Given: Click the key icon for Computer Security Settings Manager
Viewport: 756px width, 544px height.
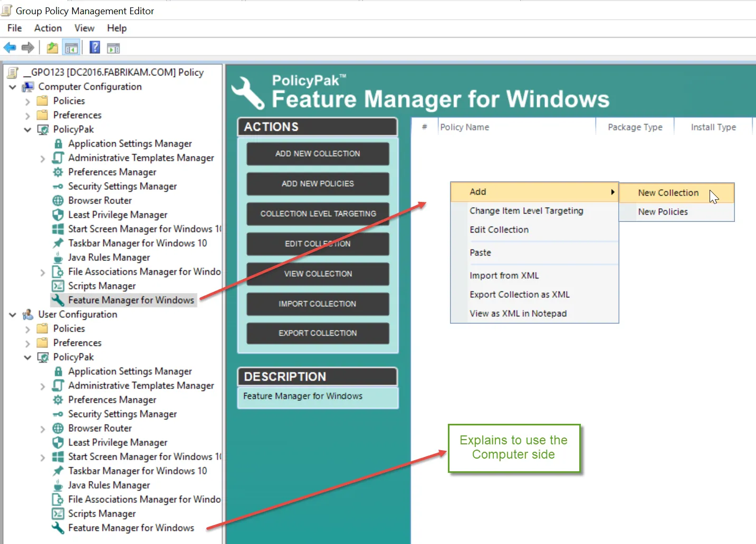Looking at the screenshot, I should pos(58,186).
